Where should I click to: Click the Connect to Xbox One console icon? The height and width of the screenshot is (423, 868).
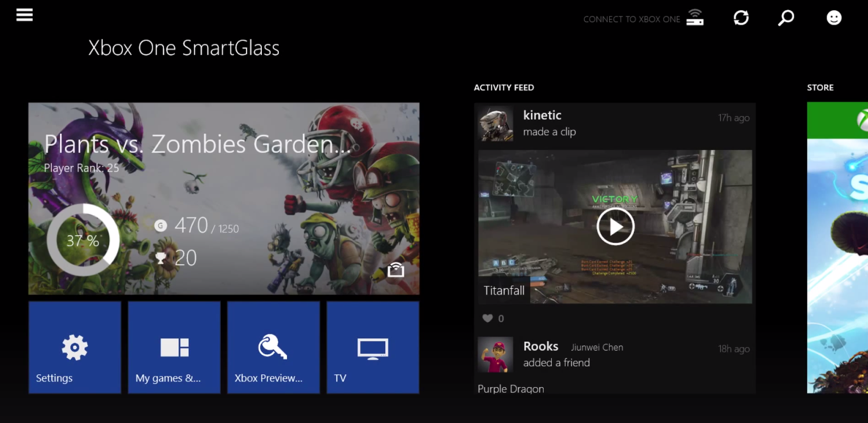695,17
